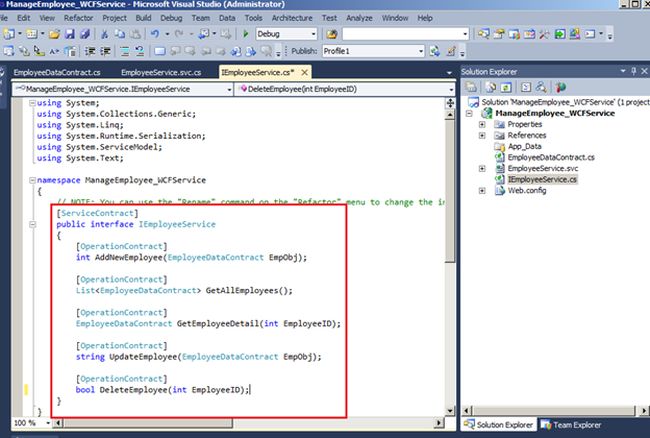Switch to the Team Explorer tab

(572, 425)
